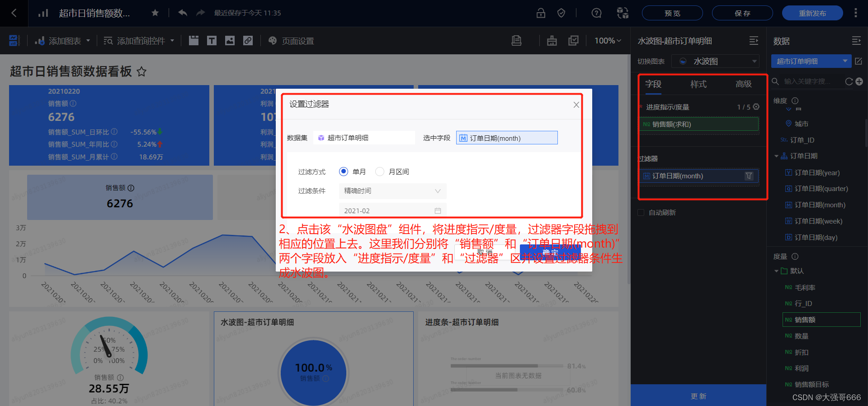Insert an image widget

pos(230,40)
